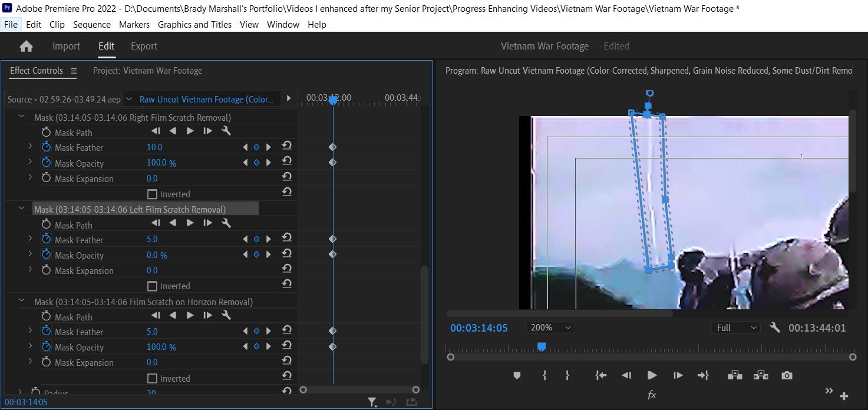
Task: Toggle Mask Opacity stopwatch for Left Film Scratch
Action: point(47,255)
